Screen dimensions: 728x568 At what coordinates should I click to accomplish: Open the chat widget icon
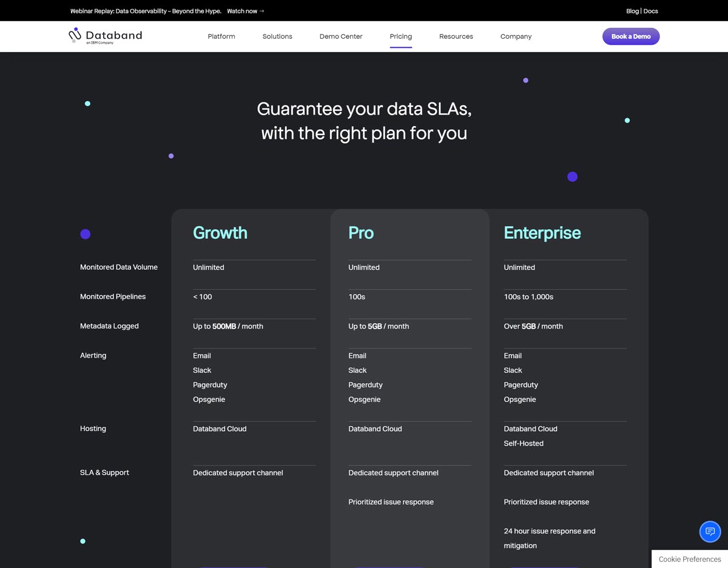coord(710,532)
